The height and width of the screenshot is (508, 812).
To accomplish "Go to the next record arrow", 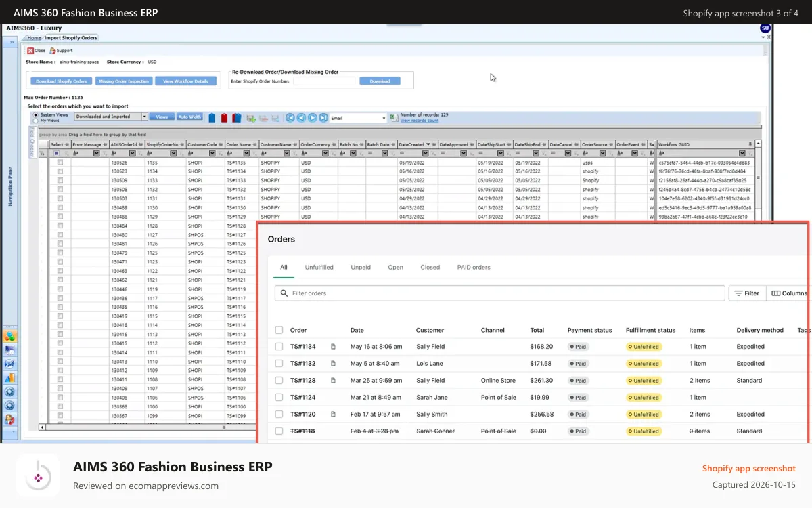I will pyautogui.click(x=312, y=118).
